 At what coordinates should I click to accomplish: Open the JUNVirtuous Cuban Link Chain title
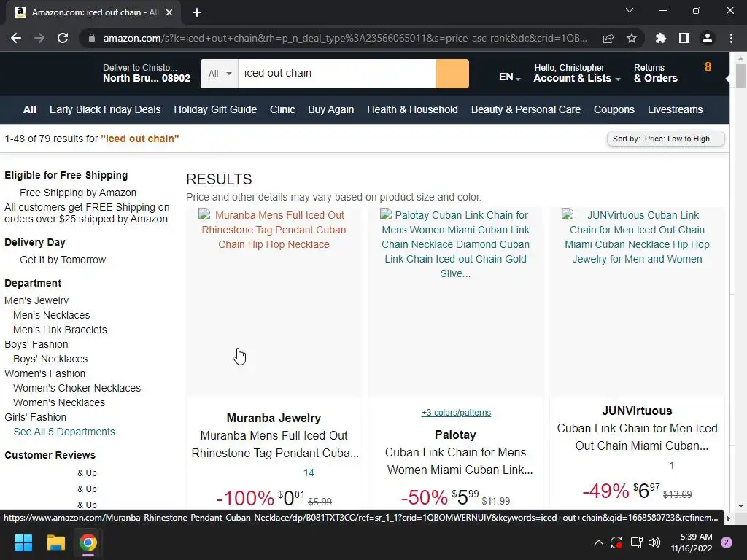637,437
